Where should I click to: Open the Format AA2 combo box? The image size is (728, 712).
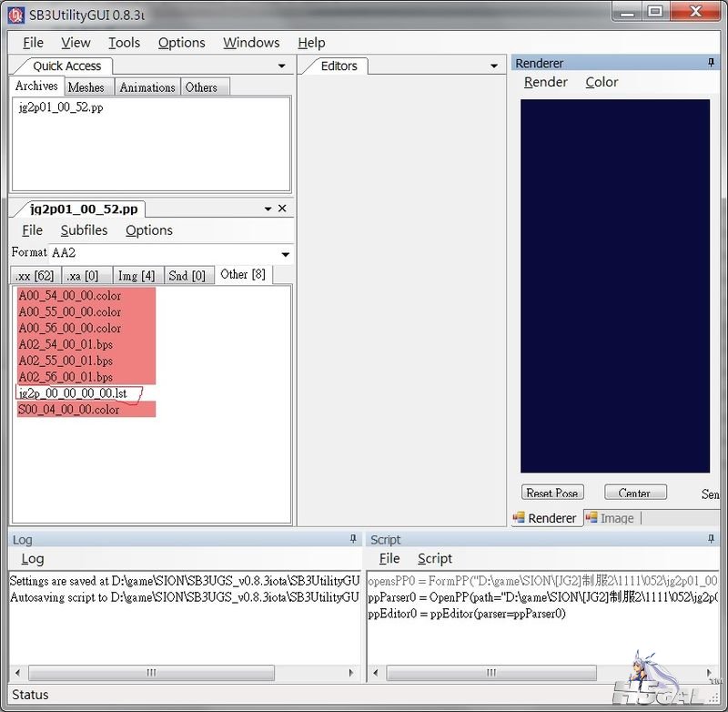tap(285, 254)
